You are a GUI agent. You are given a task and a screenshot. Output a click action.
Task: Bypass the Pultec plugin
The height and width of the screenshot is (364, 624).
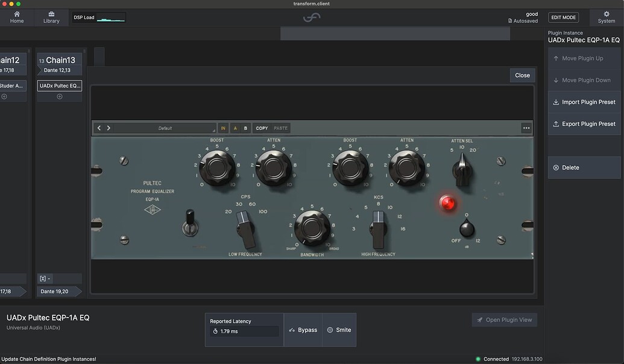(x=303, y=330)
